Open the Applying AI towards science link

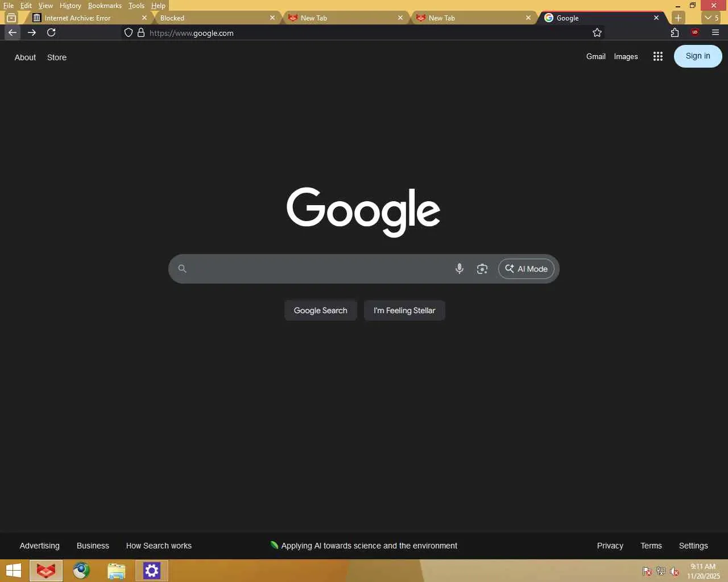[x=364, y=546]
